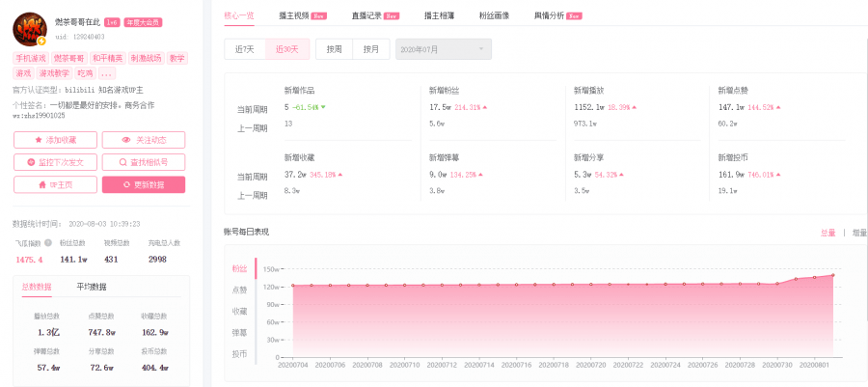Image resolution: width=868 pixels, height=387 pixels.
Task: Select the 近30天 time range
Action: [286, 48]
